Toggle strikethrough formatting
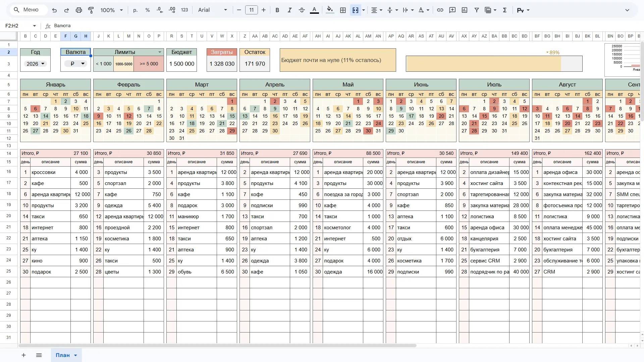644x362 pixels. point(302,10)
